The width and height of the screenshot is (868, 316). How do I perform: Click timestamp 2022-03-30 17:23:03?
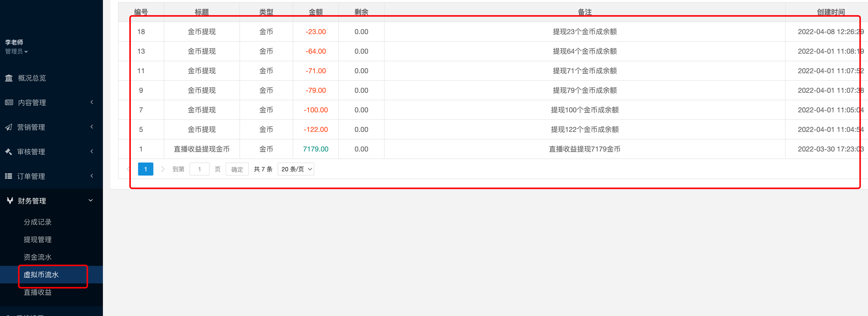click(831, 149)
